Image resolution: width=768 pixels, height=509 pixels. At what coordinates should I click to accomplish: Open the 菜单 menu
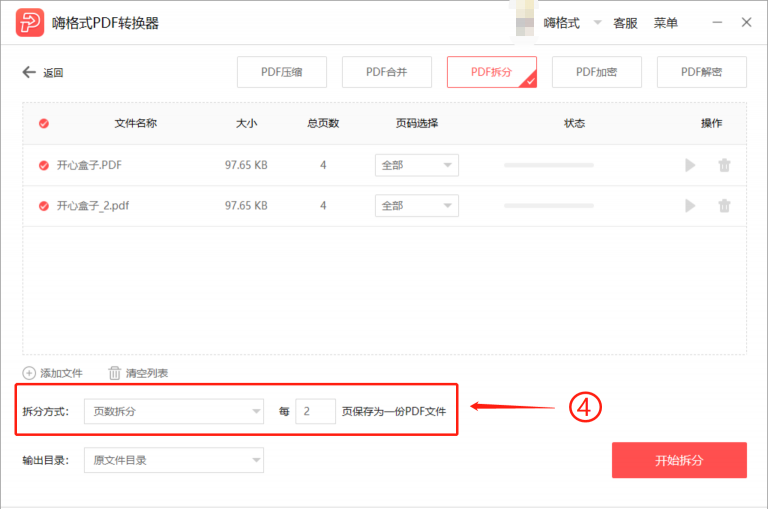pyautogui.click(x=666, y=23)
